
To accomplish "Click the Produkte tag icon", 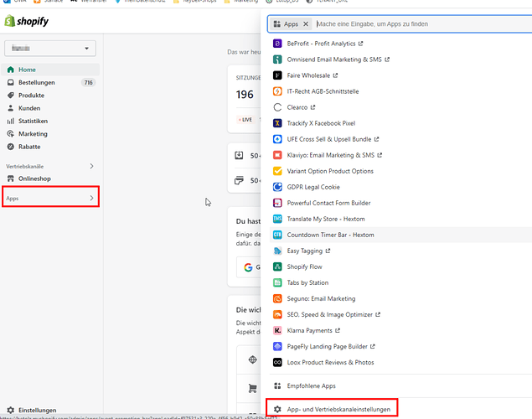I will tap(11, 96).
